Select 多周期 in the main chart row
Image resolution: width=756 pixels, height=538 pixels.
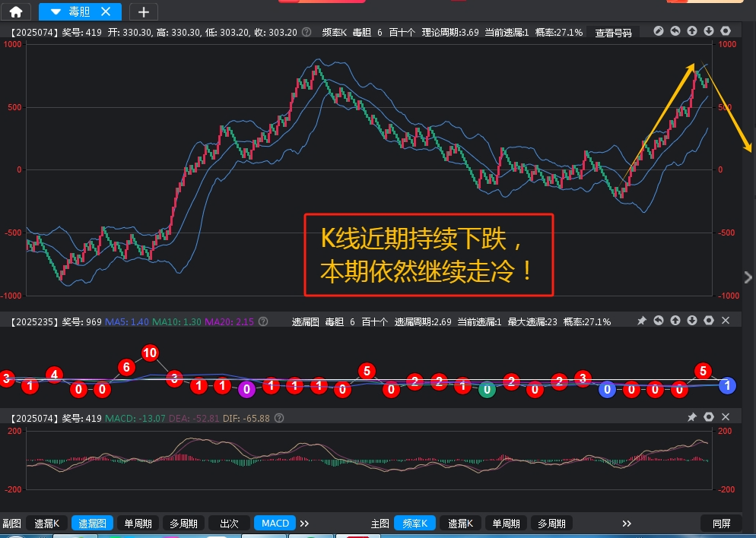552,524
